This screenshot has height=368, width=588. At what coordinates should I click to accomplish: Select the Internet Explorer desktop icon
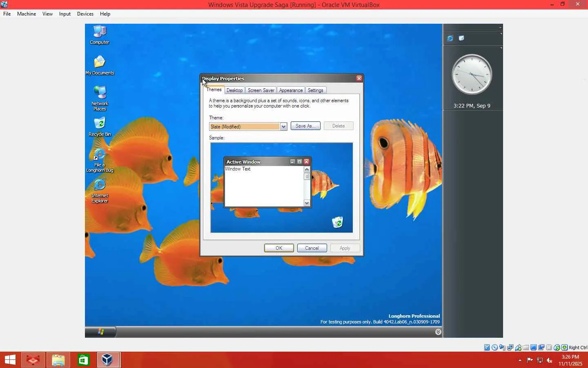pos(100,191)
